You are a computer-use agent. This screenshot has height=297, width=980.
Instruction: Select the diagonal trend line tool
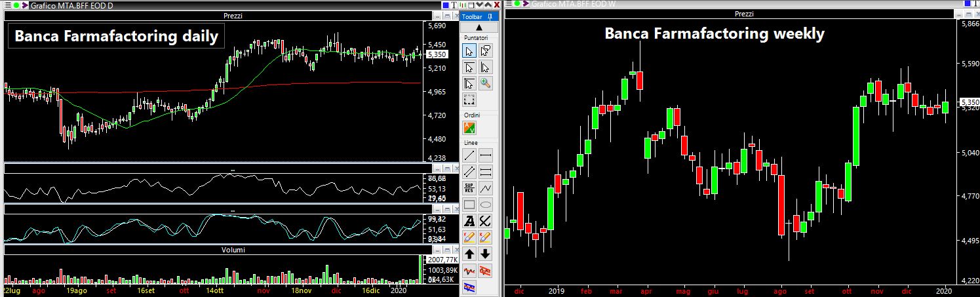tap(469, 155)
